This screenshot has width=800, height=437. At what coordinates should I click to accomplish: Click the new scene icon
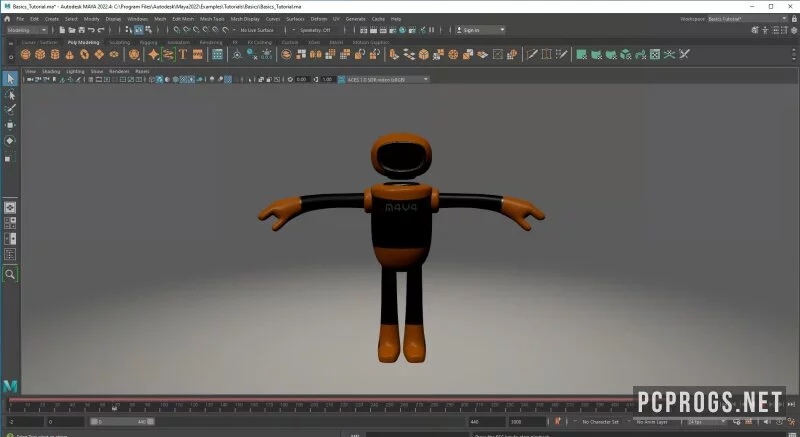pyautogui.click(x=62, y=30)
